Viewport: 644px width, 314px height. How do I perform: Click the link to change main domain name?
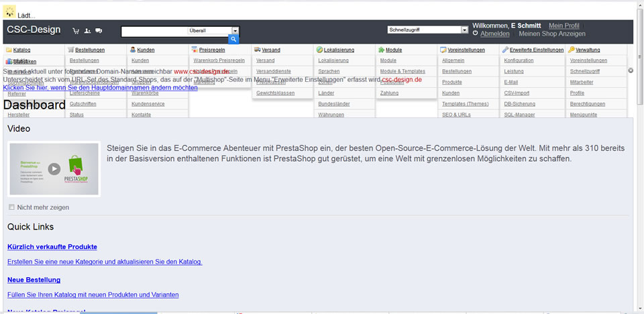click(100, 87)
